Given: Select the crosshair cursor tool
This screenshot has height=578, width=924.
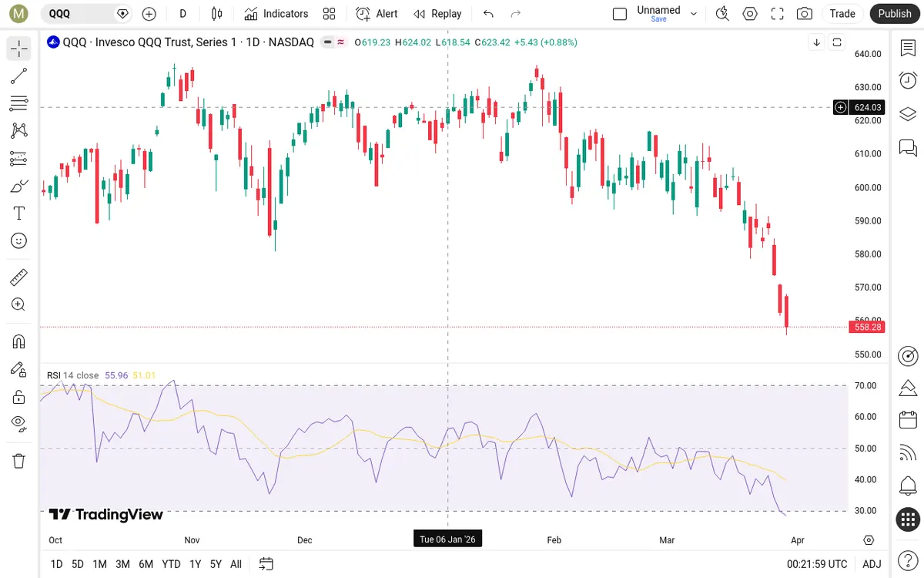Looking at the screenshot, I should tap(19, 49).
